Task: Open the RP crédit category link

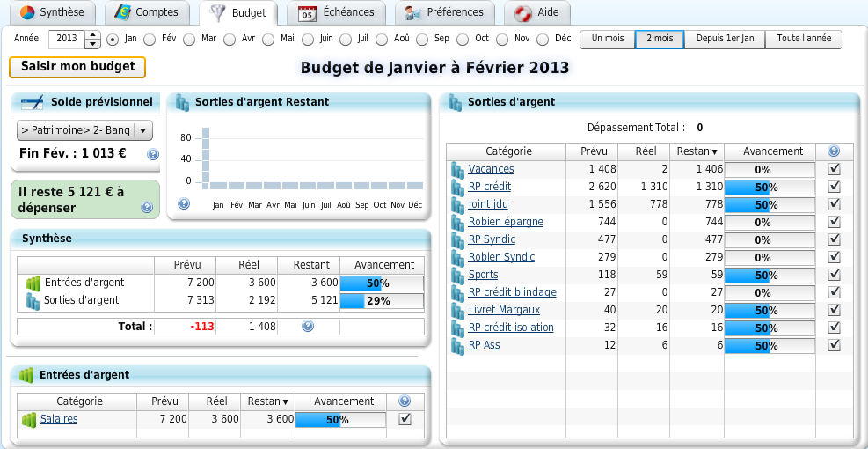Action: click(490, 187)
